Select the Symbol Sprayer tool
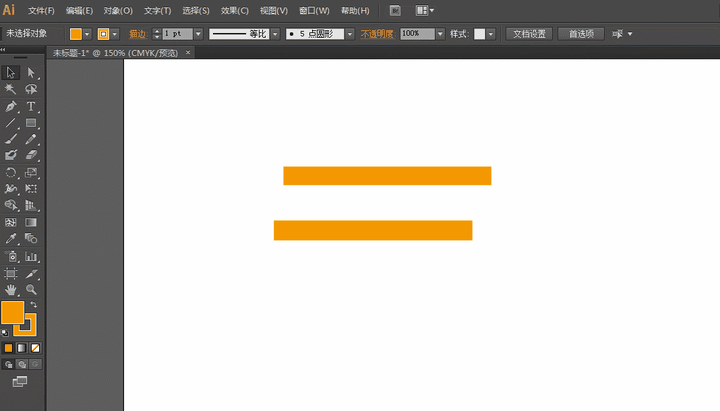The width and height of the screenshot is (720, 411). click(x=11, y=256)
